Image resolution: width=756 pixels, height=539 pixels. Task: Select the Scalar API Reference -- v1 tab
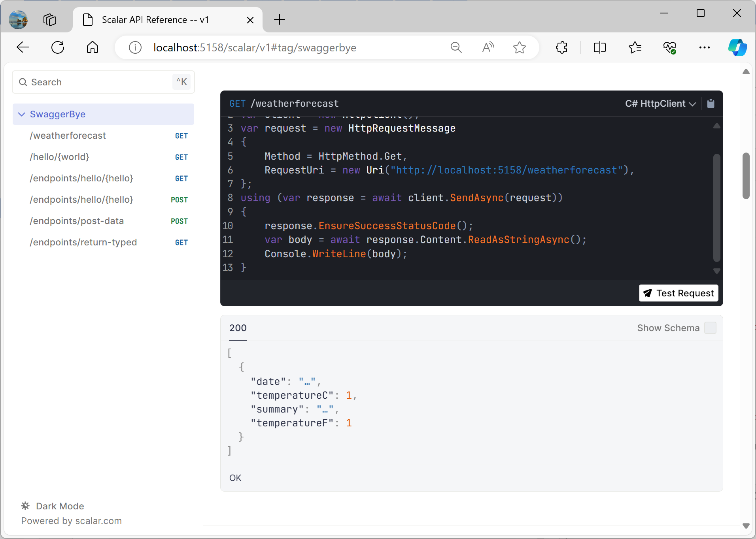[168, 20]
